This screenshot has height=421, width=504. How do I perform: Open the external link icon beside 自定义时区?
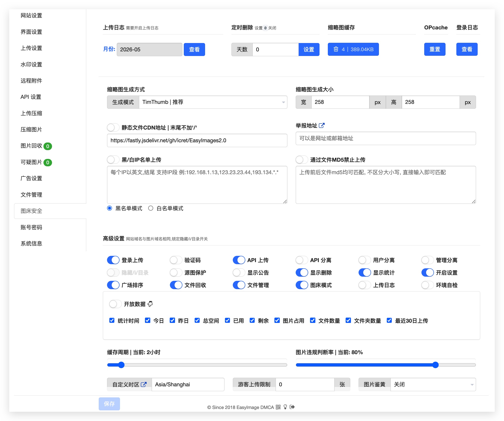[144, 384]
